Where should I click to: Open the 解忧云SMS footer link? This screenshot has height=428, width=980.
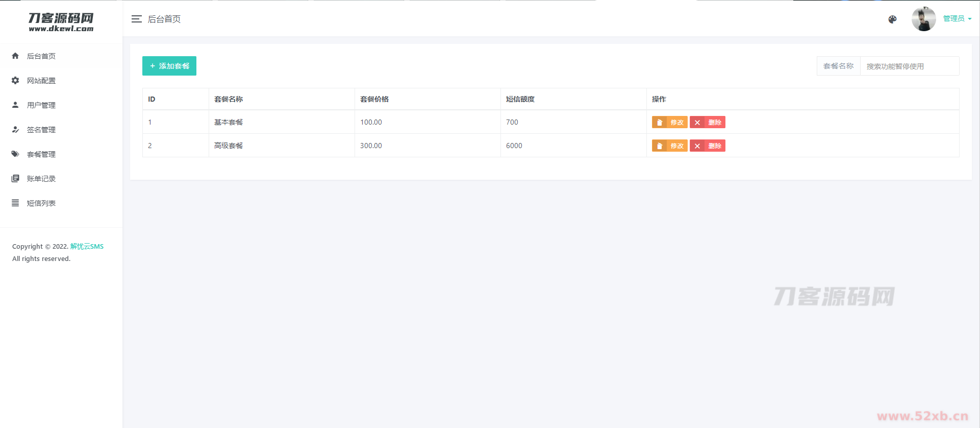pyautogui.click(x=87, y=246)
